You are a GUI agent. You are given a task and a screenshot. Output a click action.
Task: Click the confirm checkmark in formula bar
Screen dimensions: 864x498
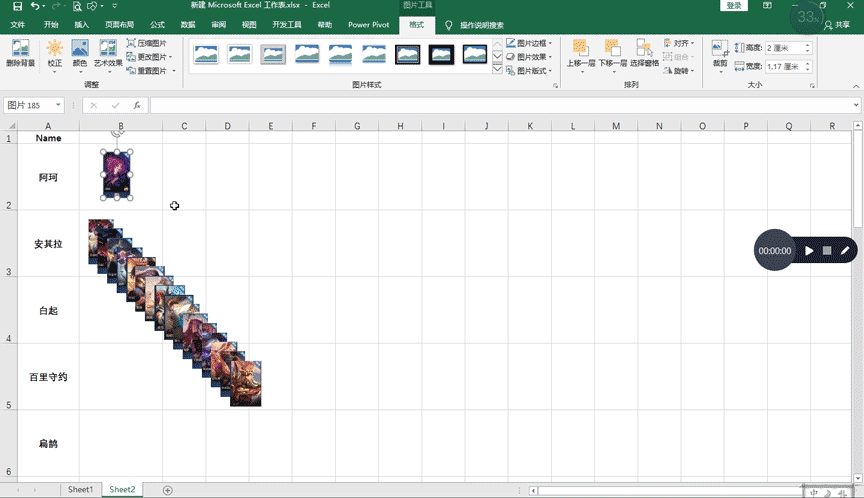(x=115, y=105)
